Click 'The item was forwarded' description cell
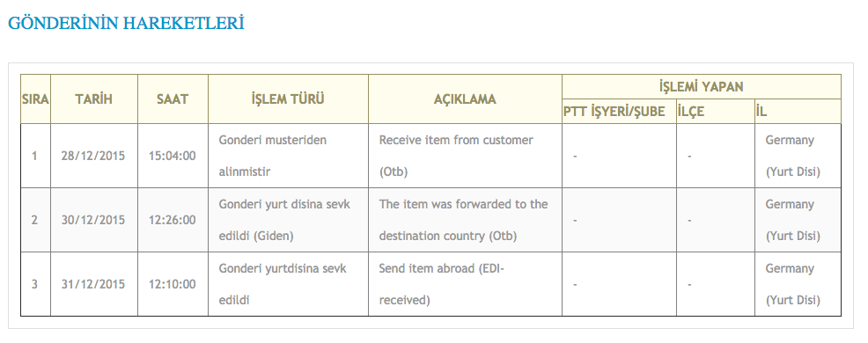This screenshot has height=343, width=868. click(x=465, y=220)
